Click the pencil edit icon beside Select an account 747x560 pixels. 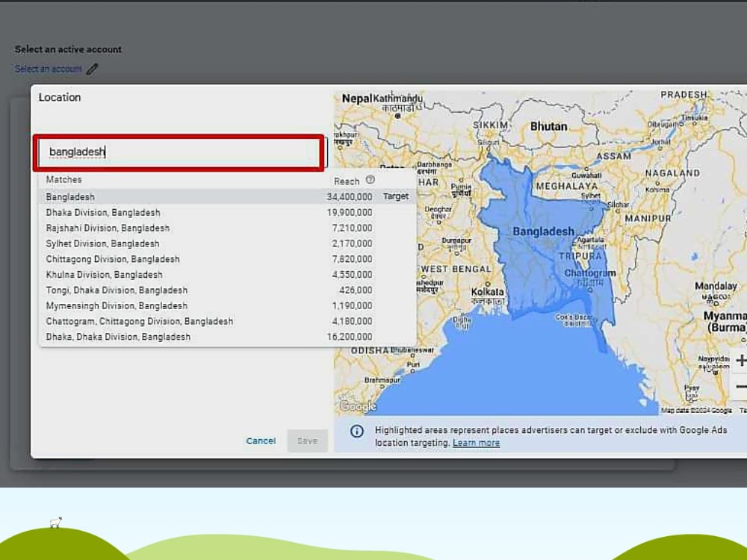(x=93, y=69)
